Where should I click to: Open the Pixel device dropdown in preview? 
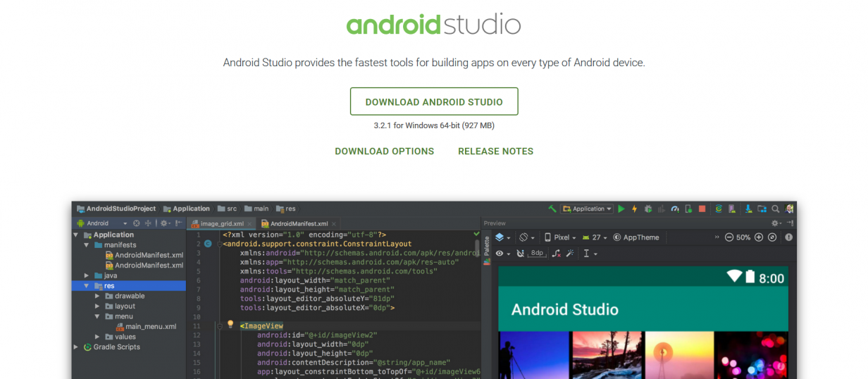pyautogui.click(x=561, y=237)
